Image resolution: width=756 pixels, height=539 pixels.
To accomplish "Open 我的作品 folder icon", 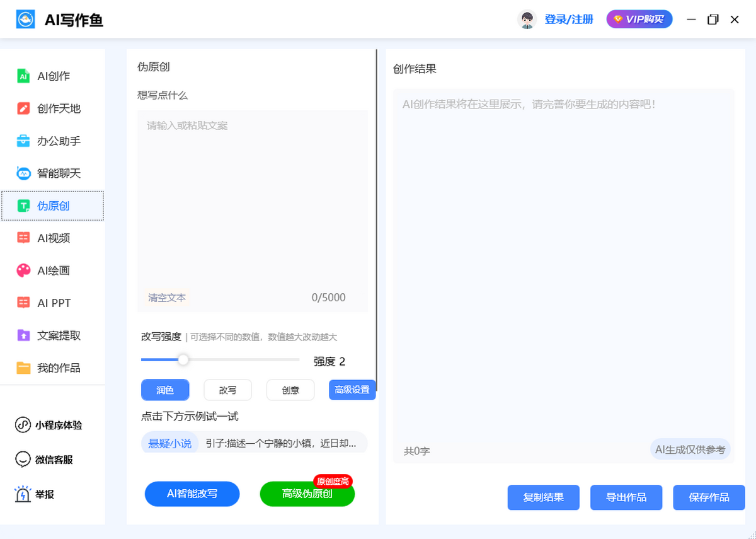I will click(x=23, y=368).
